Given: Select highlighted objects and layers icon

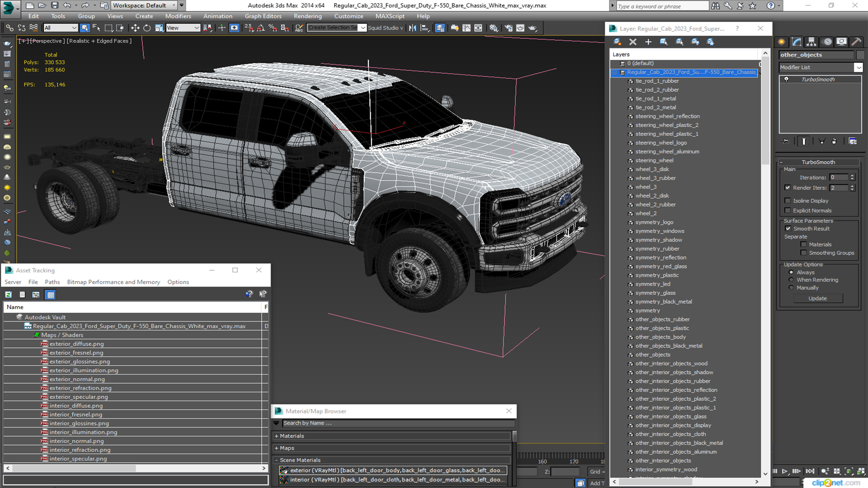Looking at the screenshot, I should point(664,42).
